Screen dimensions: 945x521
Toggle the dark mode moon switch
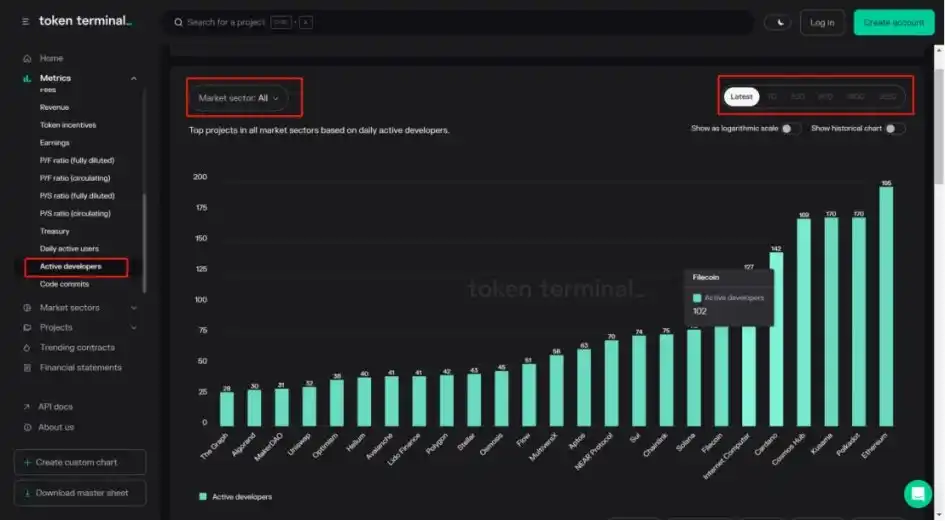[x=777, y=23]
